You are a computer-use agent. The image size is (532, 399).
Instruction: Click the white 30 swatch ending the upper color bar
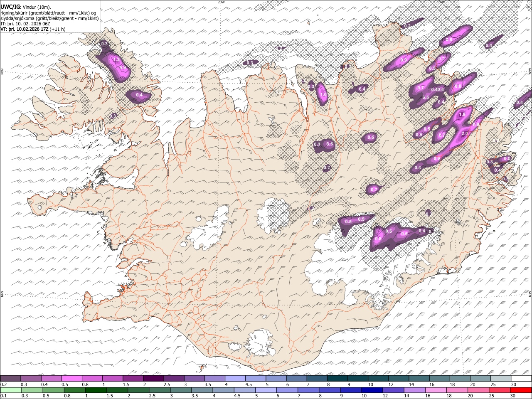pyautogui.click(x=521, y=378)
